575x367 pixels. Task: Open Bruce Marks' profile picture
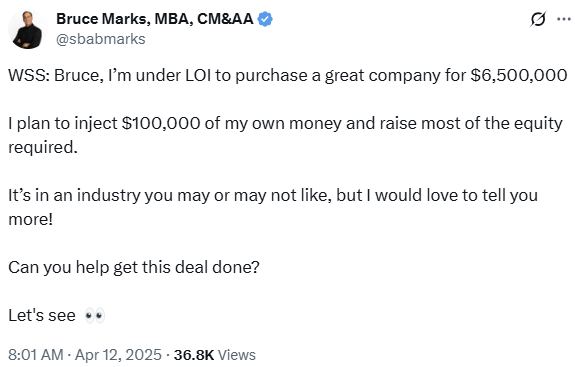28,30
